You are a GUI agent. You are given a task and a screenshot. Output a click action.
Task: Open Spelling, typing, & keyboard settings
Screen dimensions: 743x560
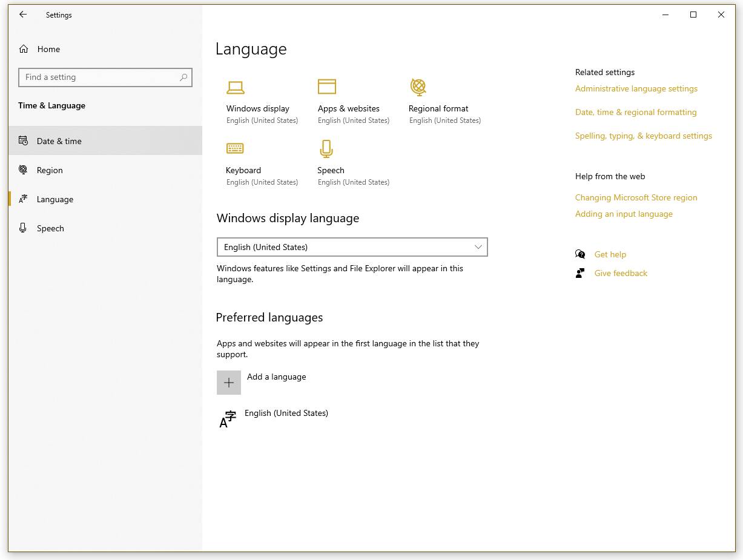[643, 136]
